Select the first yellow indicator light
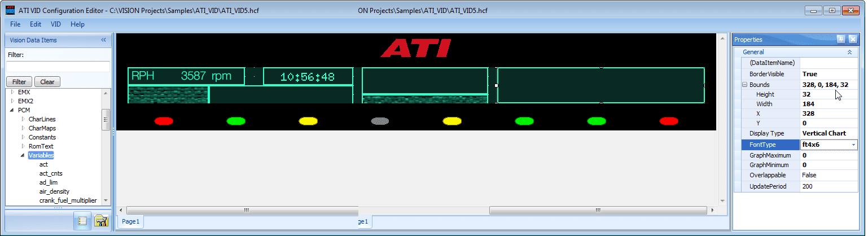This screenshot has height=236, width=868. click(308, 121)
